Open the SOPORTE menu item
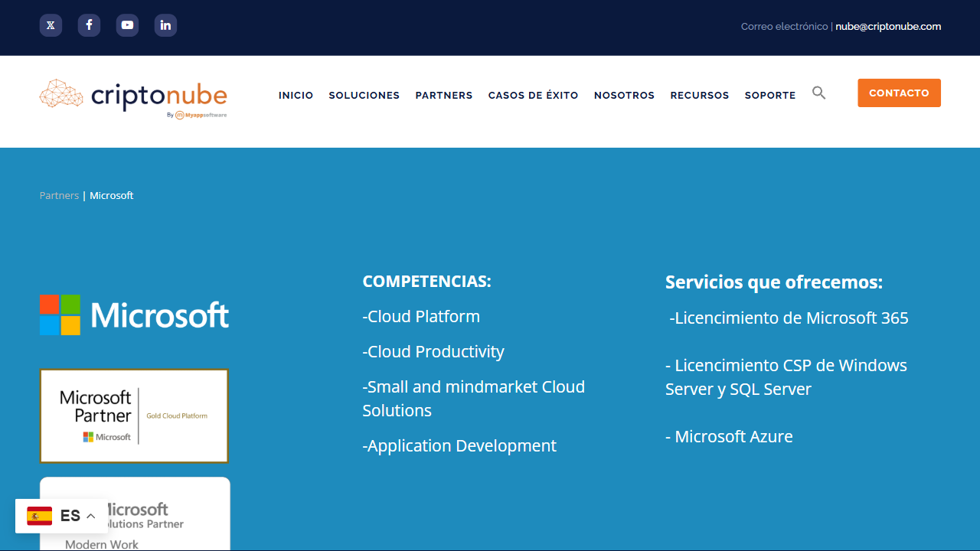980x551 pixels. click(770, 96)
